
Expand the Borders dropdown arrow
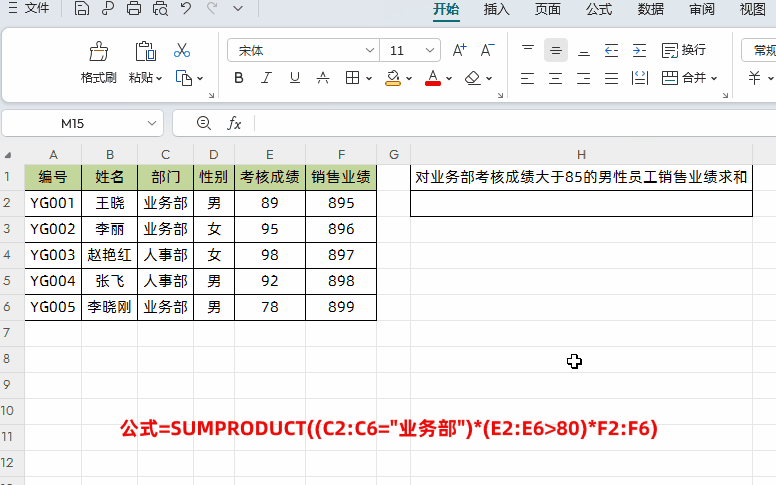pyautogui.click(x=369, y=78)
